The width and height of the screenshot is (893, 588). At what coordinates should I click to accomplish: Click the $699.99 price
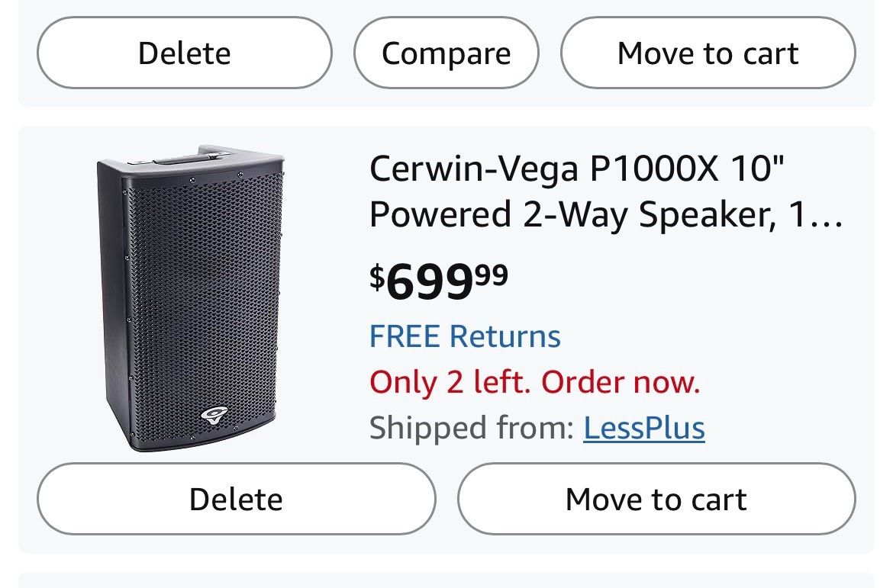pos(439,281)
